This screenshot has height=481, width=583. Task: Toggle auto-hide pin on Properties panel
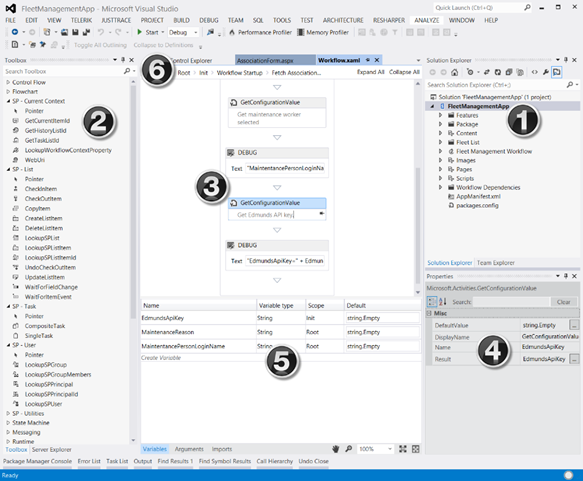click(x=566, y=276)
